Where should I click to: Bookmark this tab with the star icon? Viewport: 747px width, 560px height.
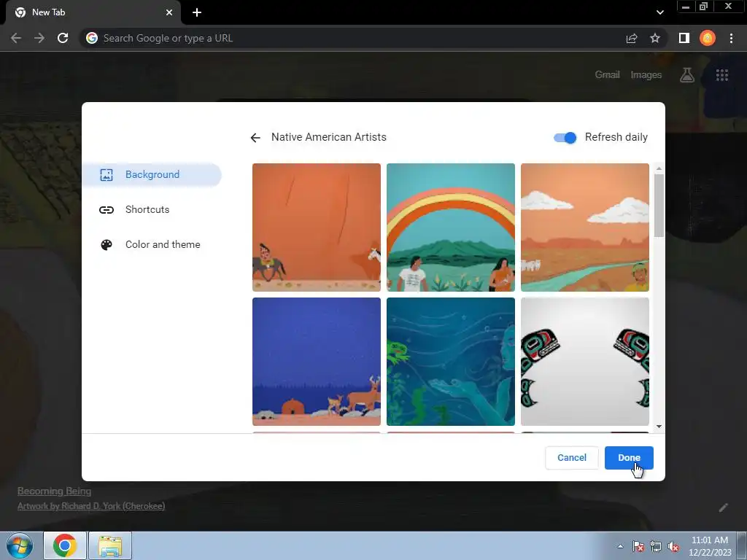point(655,38)
